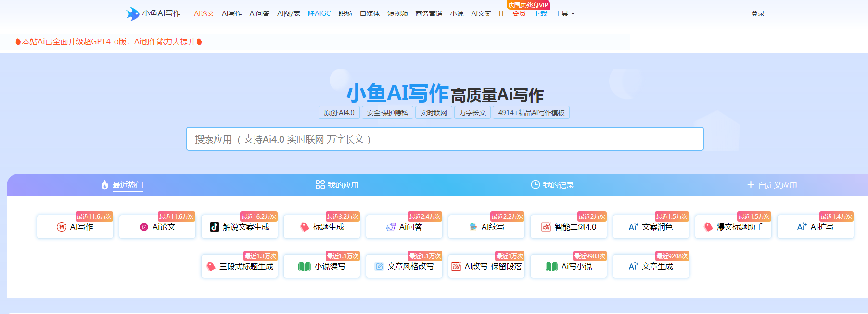
Task: Switch to the 自定义应用 tab
Action: click(772, 185)
